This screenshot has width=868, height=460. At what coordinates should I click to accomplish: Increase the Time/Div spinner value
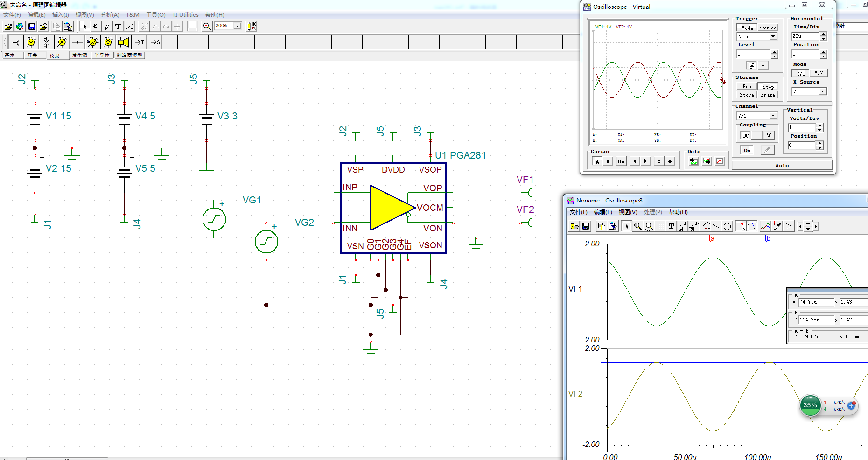pos(823,34)
